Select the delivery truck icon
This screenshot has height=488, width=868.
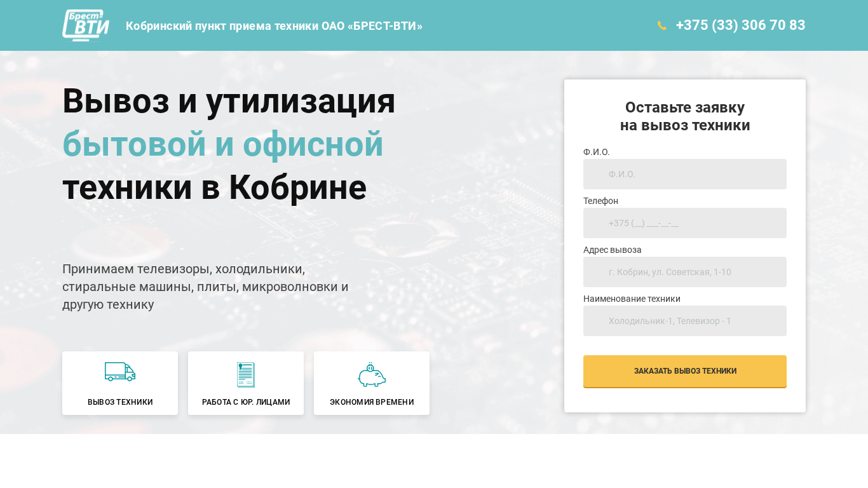pos(120,372)
